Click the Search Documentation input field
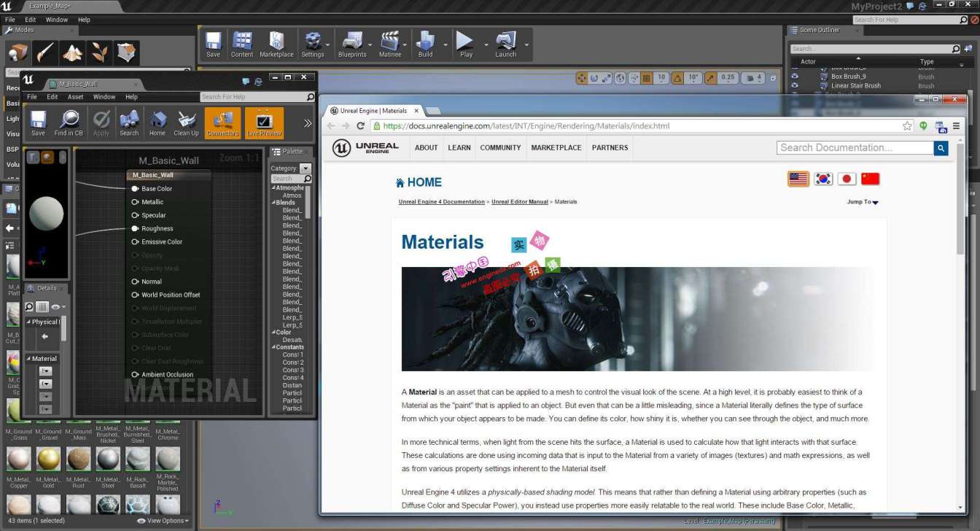The image size is (980, 531). point(855,148)
